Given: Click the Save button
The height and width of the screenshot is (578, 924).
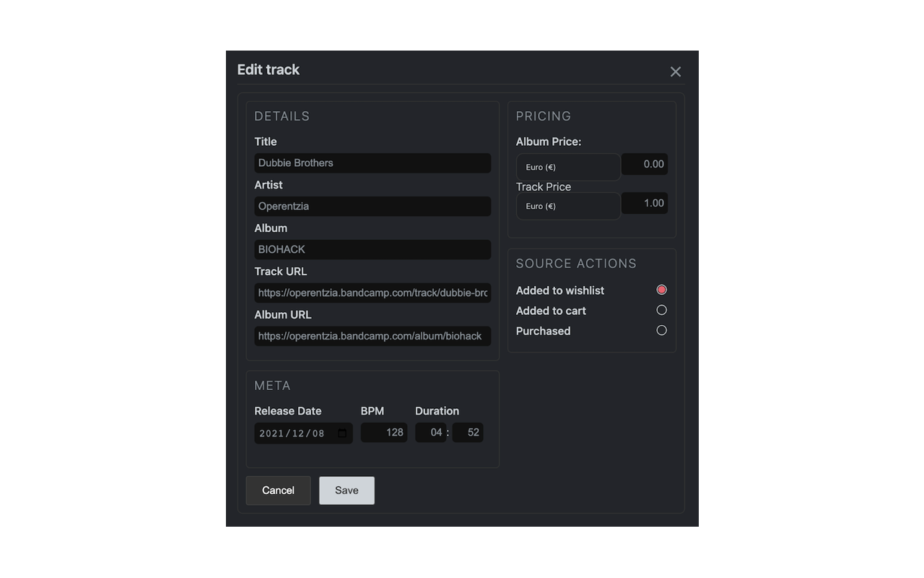Looking at the screenshot, I should pos(346,490).
